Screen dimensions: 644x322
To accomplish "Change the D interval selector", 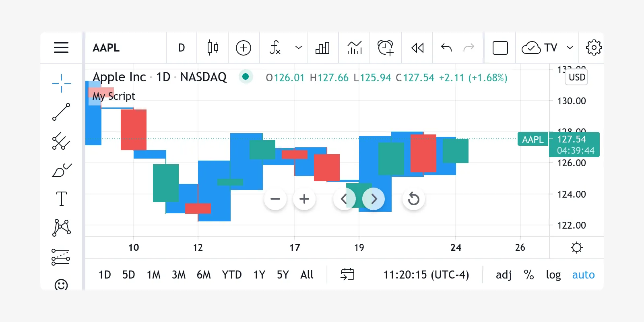I will click(x=182, y=47).
